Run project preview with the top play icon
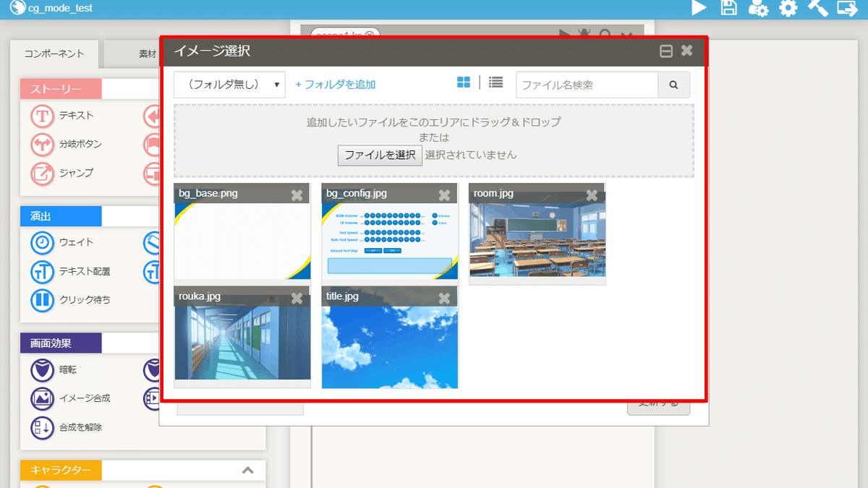 tap(699, 8)
